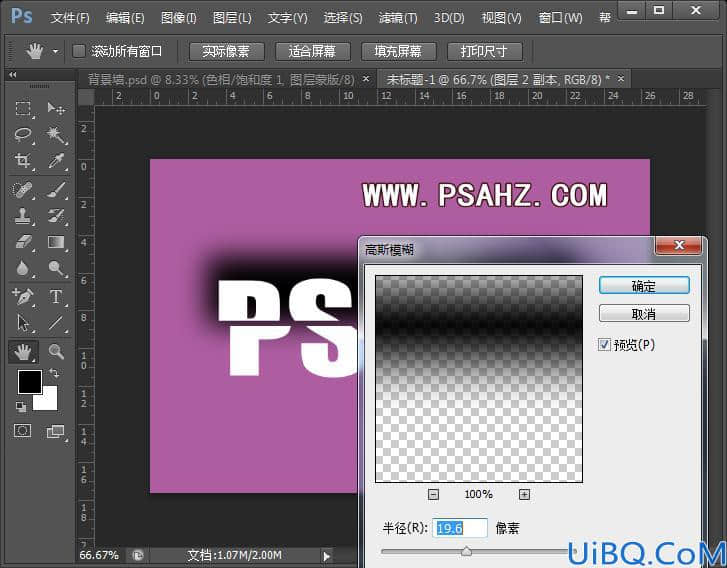
Task: Select the Magic Wand tool
Action: click(56, 134)
